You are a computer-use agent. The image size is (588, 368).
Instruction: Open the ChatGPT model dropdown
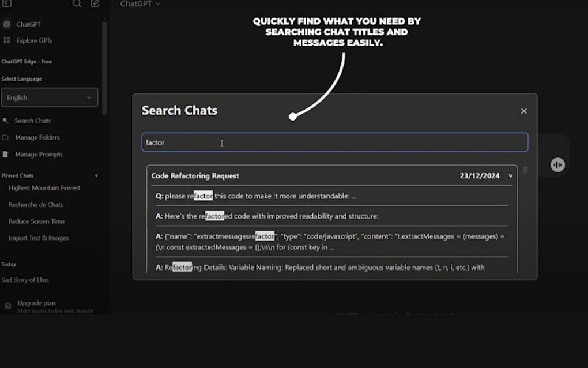pos(140,4)
